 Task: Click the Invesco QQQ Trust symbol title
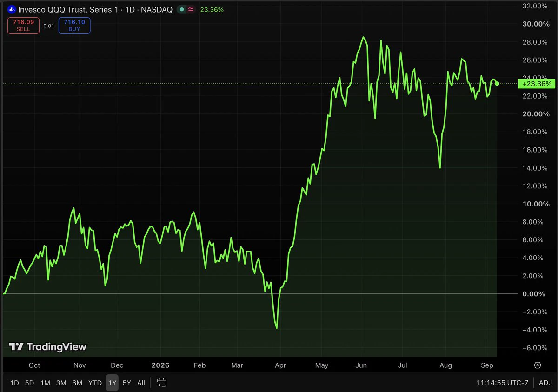click(95, 9)
